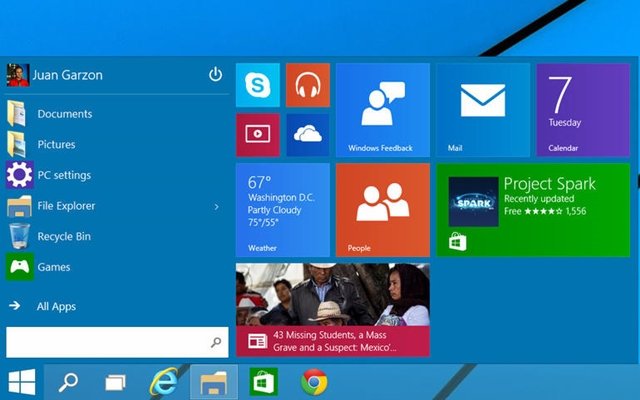The image size is (640, 400).
Task: Open the Weather tile for Washington D.C.
Action: [x=283, y=210]
